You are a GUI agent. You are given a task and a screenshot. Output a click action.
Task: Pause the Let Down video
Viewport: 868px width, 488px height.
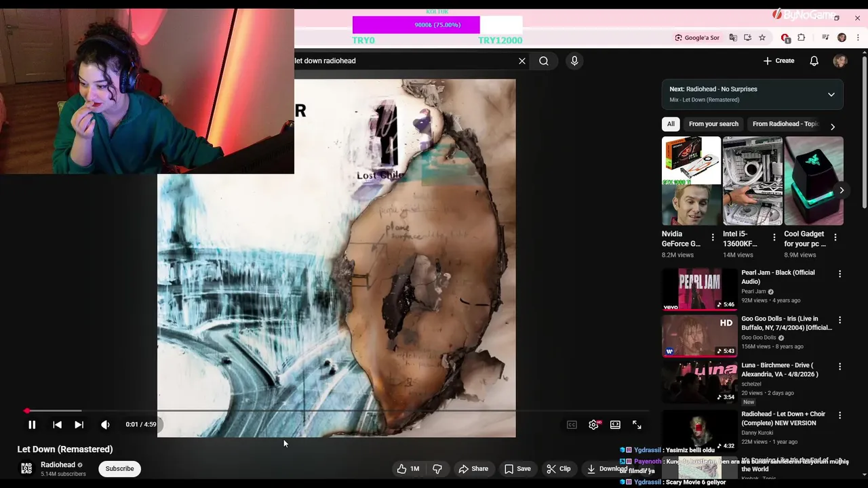32,425
